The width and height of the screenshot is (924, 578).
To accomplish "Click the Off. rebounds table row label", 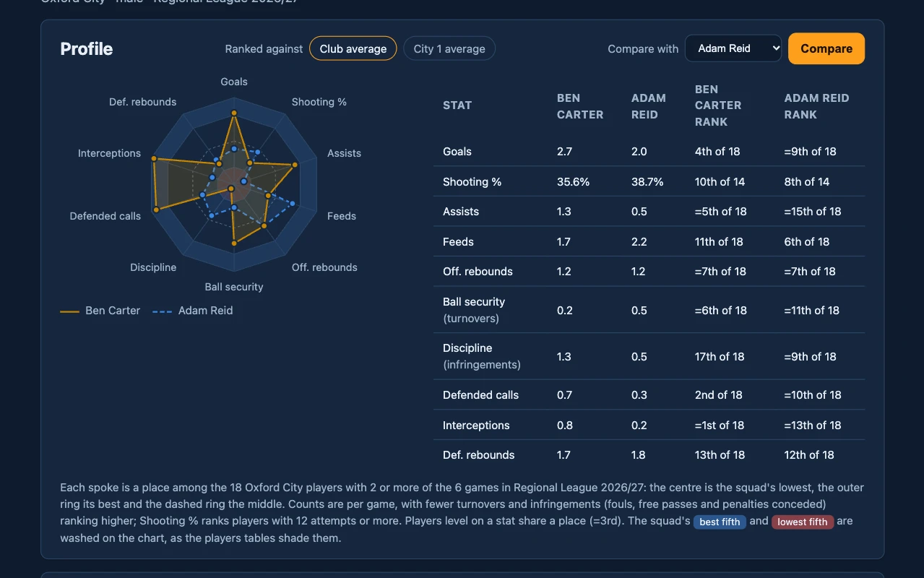I will pyautogui.click(x=478, y=272).
